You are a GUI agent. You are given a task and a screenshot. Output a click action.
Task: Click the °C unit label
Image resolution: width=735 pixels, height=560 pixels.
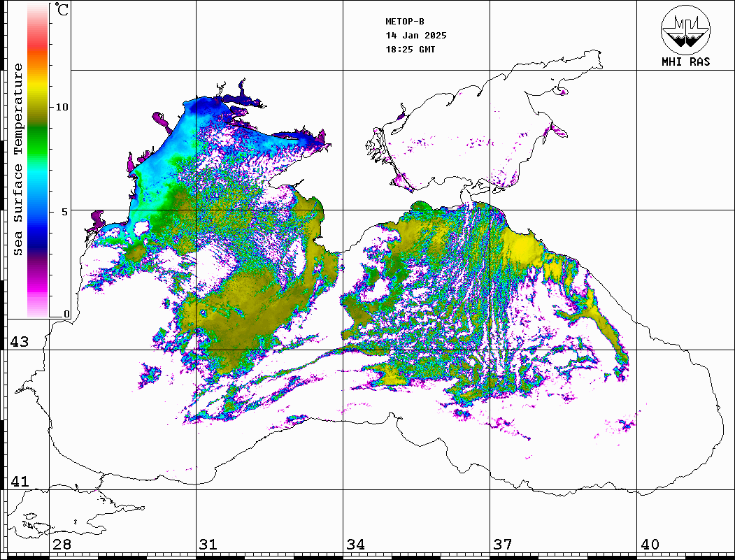tap(62, 9)
